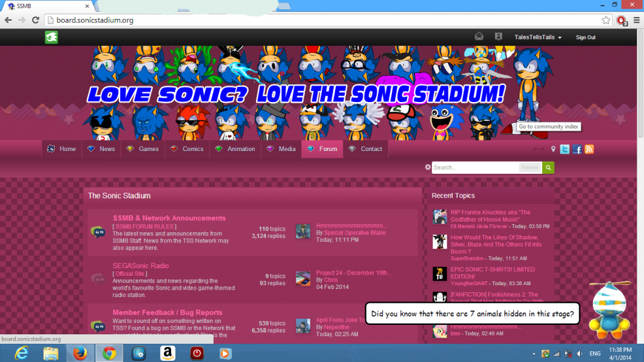Expand the TalesTellsTails user dropdown
This screenshot has height=362, width=644.
click(x=538, y=37)
